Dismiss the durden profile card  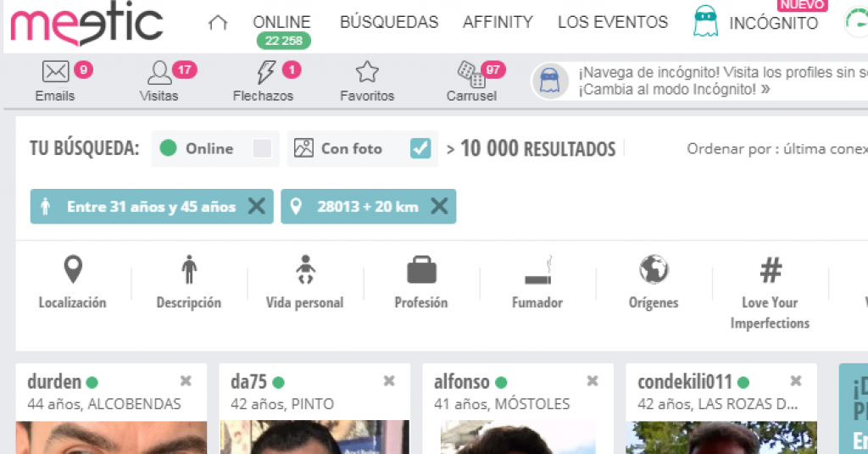[x=186, y=380]
